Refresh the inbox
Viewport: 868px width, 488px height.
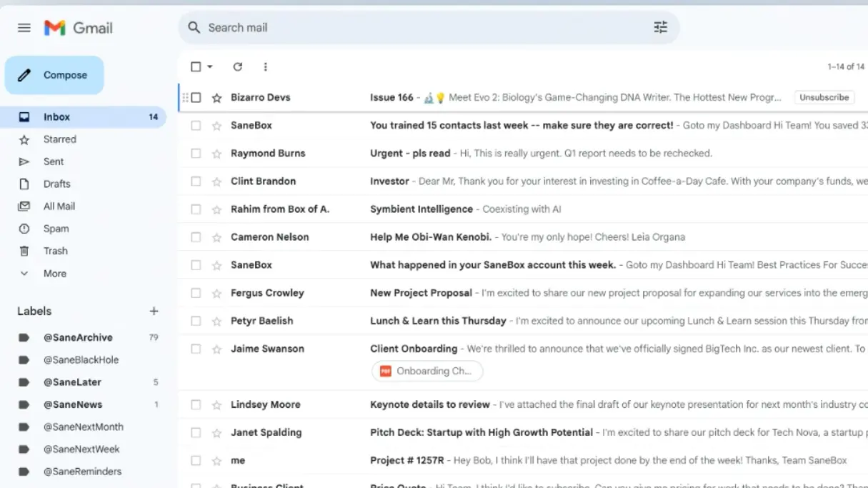[238, 66]
